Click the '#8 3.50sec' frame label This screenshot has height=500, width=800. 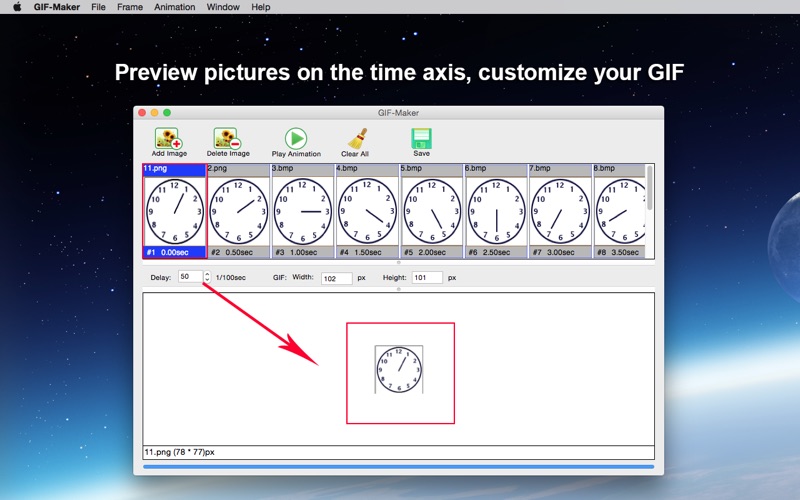(617, 252)
